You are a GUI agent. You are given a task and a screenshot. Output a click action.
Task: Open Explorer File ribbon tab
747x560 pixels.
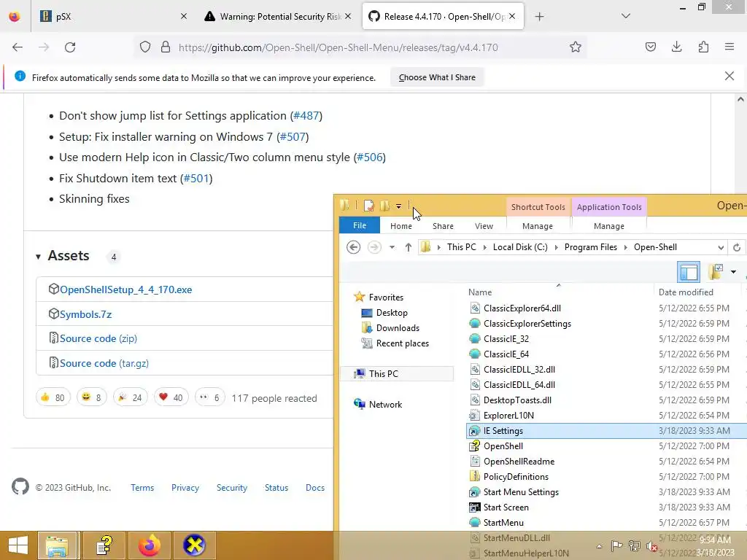[x=359, y=226]
